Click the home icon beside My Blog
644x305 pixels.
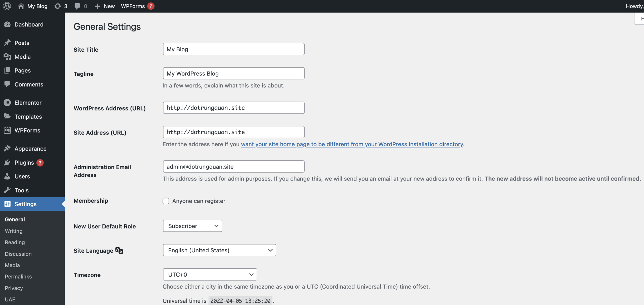(21, 6)
